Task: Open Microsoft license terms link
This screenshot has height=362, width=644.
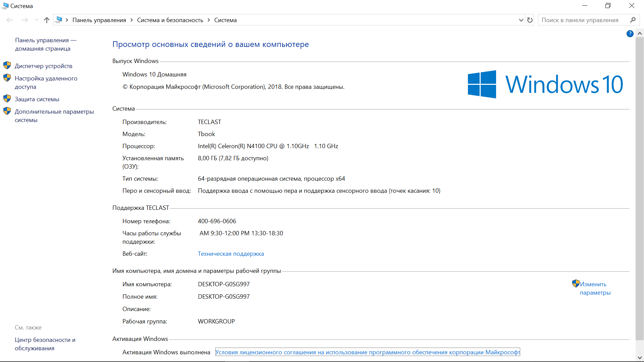Action: [x=368, y=352]
